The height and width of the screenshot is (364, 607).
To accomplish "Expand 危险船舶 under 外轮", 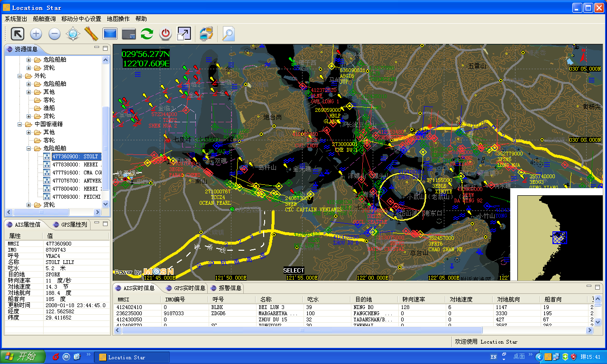I will coord(28,84).
